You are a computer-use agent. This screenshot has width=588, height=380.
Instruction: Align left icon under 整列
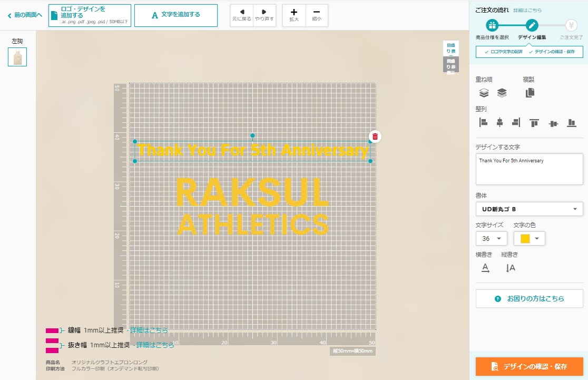coord(483,122)
